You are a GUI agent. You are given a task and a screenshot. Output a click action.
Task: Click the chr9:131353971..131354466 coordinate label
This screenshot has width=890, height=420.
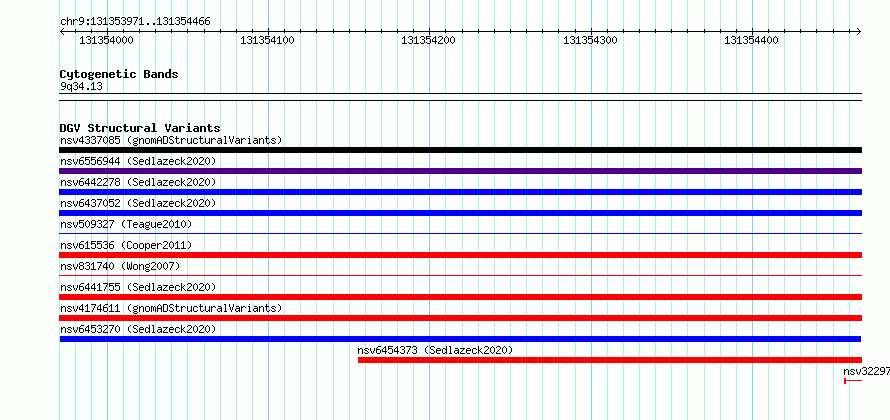[135, 22]
